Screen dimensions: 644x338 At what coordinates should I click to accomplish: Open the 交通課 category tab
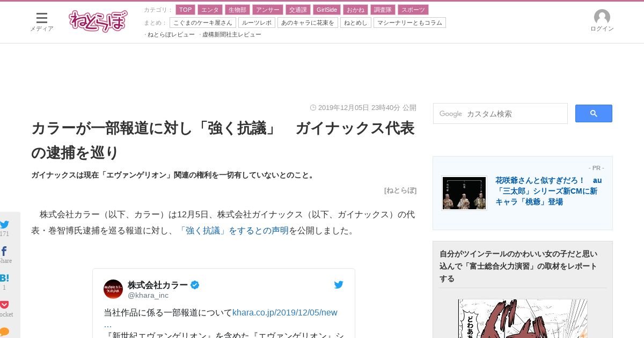click(298, 10)
